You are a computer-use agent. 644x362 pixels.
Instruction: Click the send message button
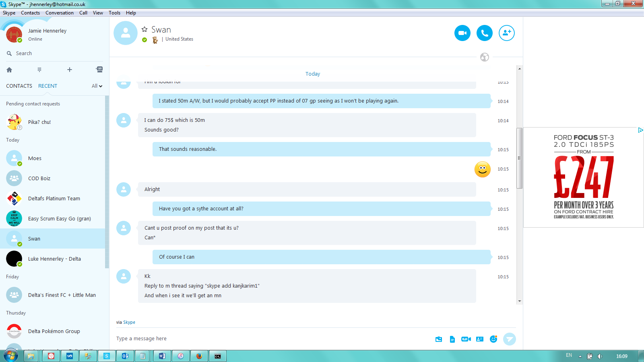tap(510, 339)
